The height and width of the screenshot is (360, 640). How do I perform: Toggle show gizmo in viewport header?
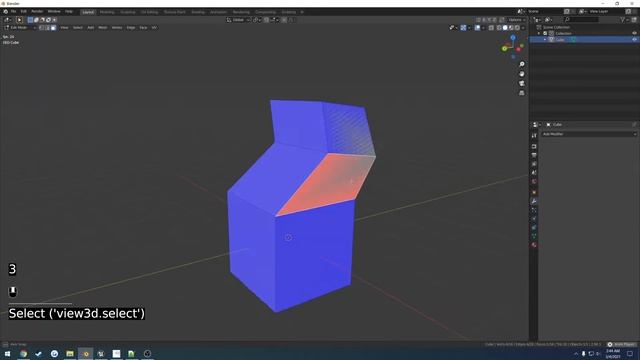coord(463,28)
